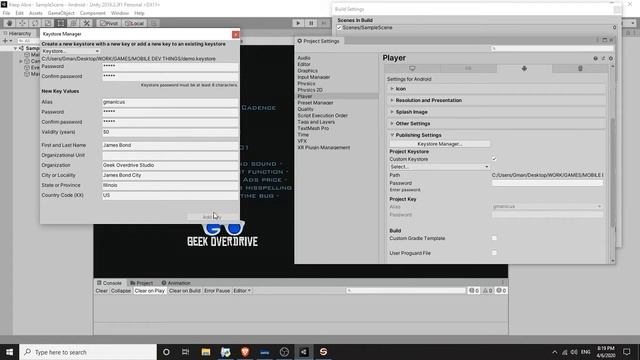Open the Select... keystore dropdown
Viewport: 640px width, 360px height.
pyautogui.click(x=439, y=167)
